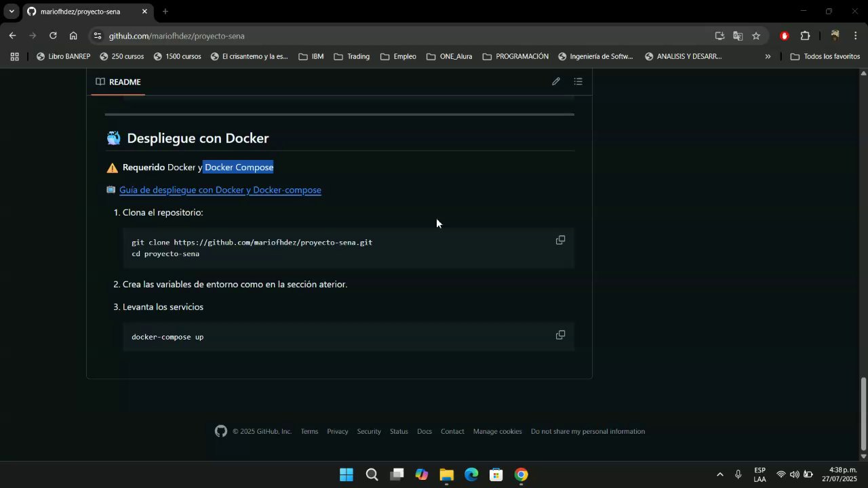
Task: Open the Terms footer link
Action: pos(309,431)
